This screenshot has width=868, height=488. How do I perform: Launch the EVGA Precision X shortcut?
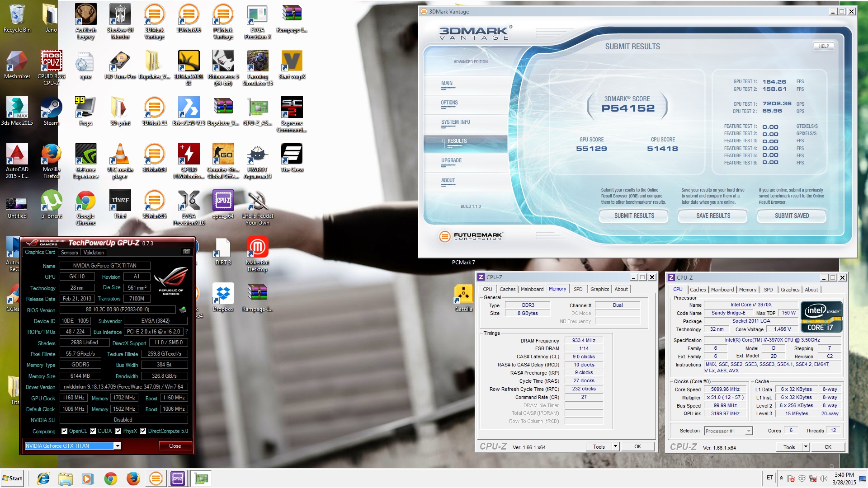[x=257, y=21]
